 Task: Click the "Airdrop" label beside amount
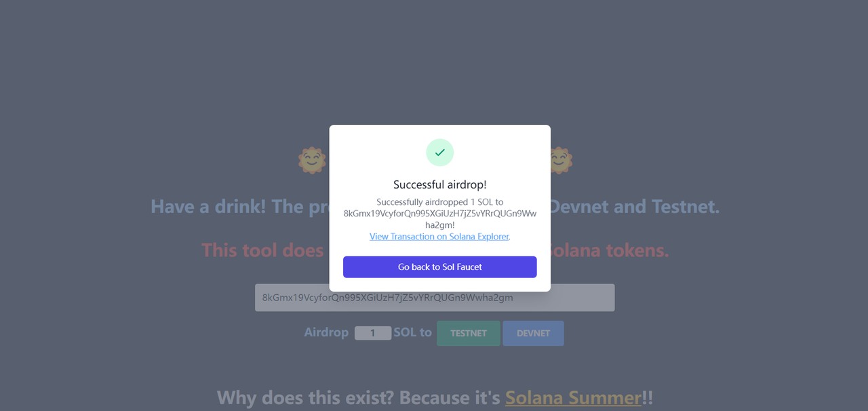click(326, 332)
